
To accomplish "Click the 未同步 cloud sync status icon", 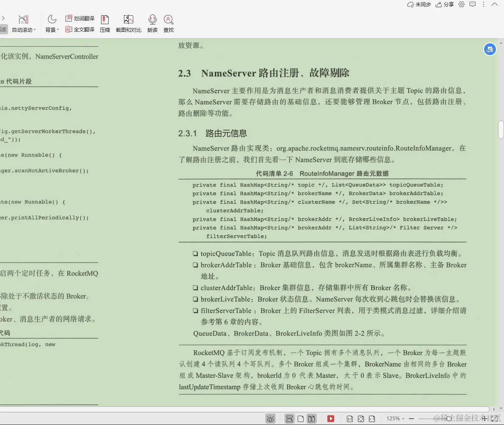I will [418, 4].
